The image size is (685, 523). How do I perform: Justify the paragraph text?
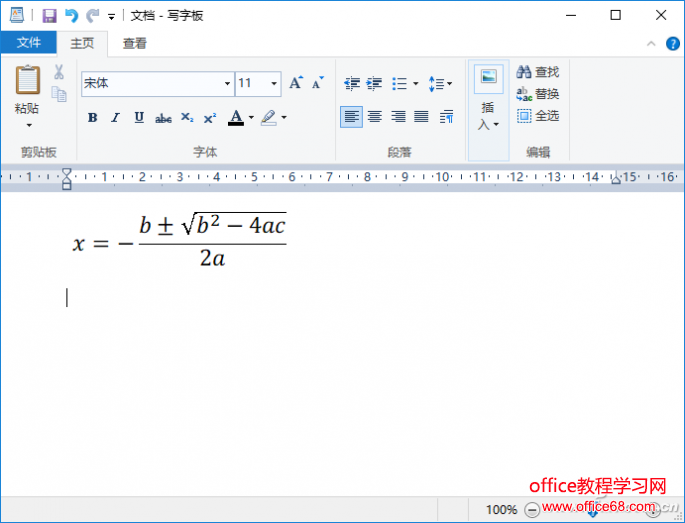[421, 117]
